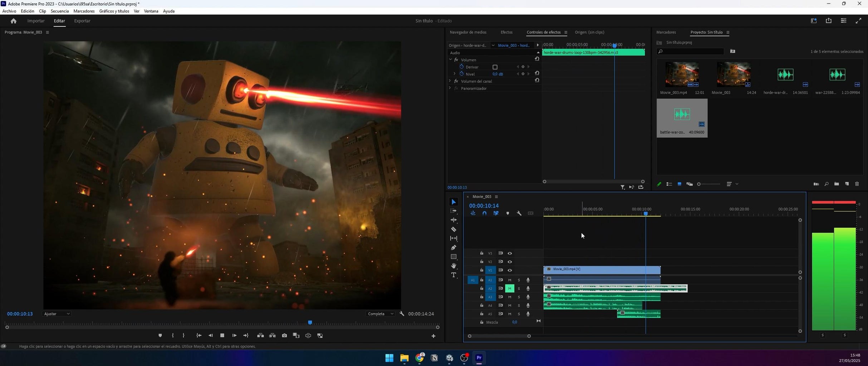Select the Slip tool
Viewport: 868px width, 366px height.
453,238
